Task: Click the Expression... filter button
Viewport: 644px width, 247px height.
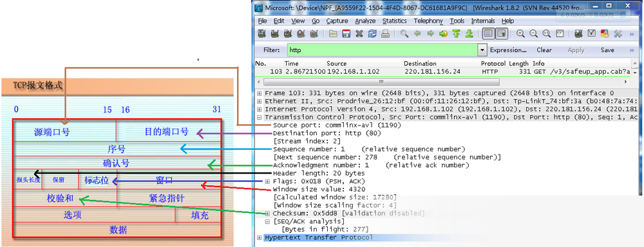Action: click(x=508, y=50)
